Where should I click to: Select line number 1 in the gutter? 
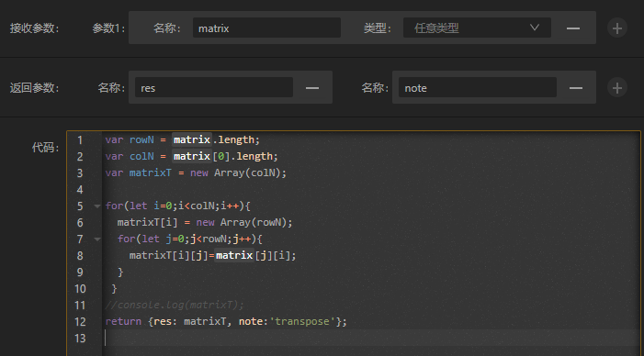point(80,140)
